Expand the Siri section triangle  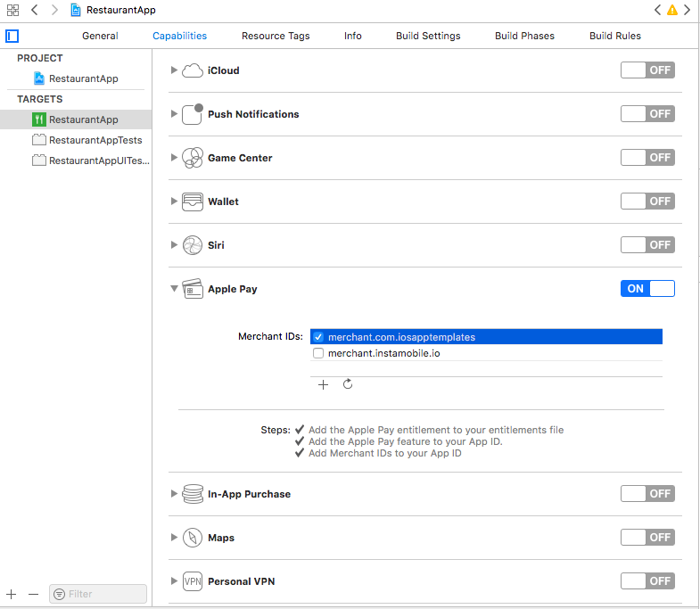point(174,244)
